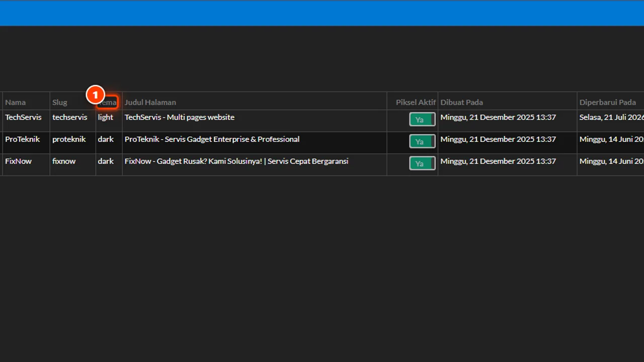Toggle the Piksel Aktif switch for TechServis
Viewport: 644px width, 362px height.
[x=422, y=120]
